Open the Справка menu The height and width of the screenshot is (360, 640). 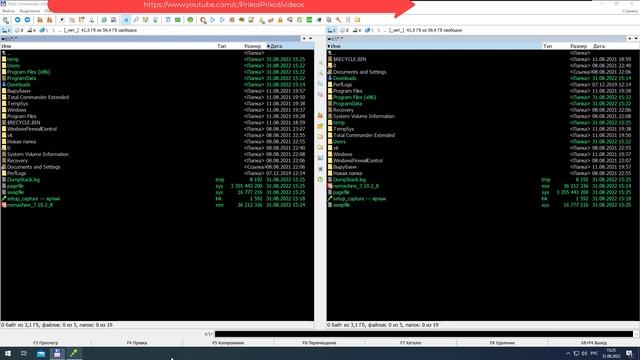(630, 11)
